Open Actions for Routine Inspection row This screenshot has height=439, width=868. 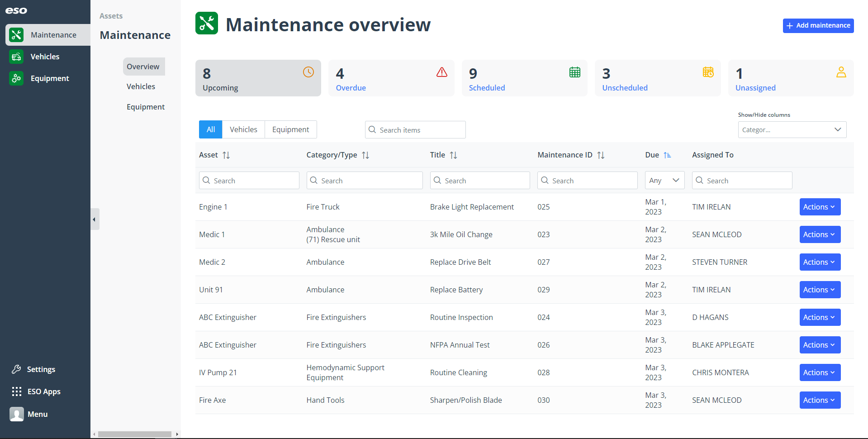pyautogui.click(x=820, y=317)
